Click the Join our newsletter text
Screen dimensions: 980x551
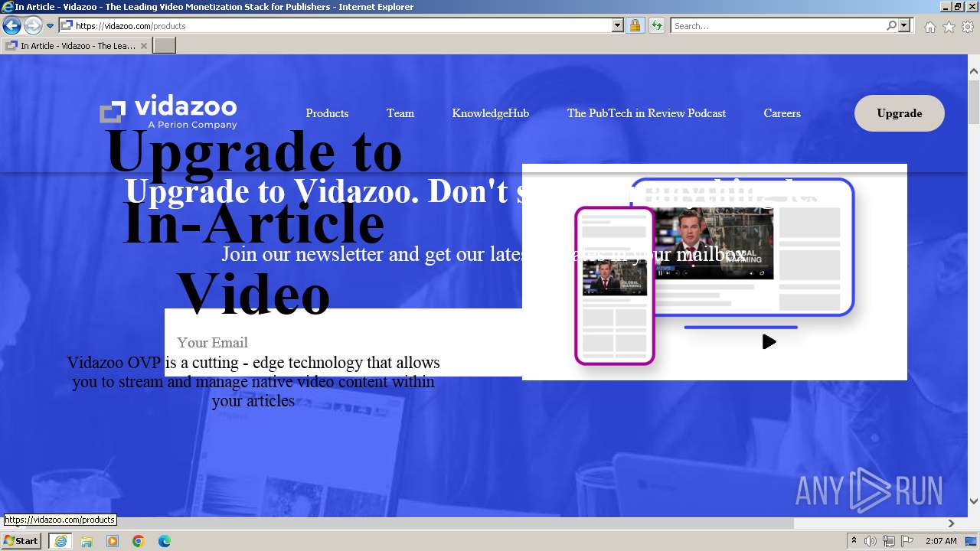pos(482,254)
